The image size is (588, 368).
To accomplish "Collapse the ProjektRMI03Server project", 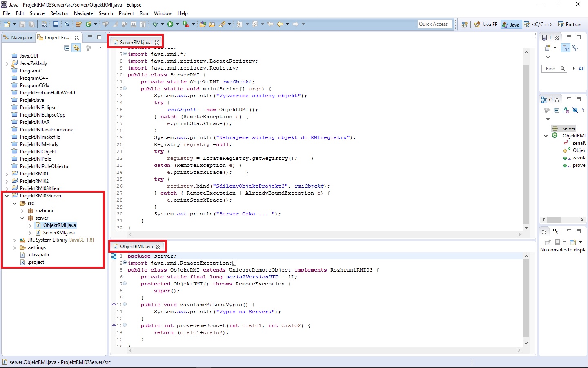I will coord(7,195).
